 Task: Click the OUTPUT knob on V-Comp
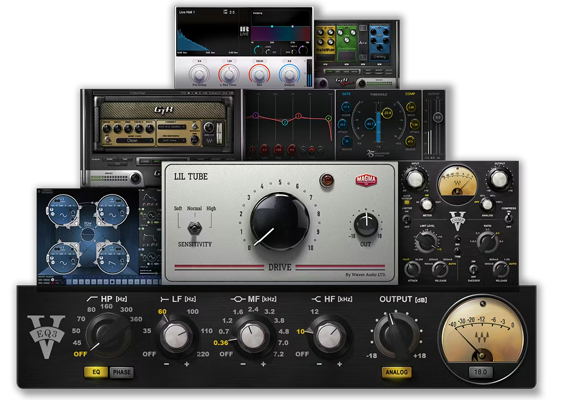coord(500,179)
